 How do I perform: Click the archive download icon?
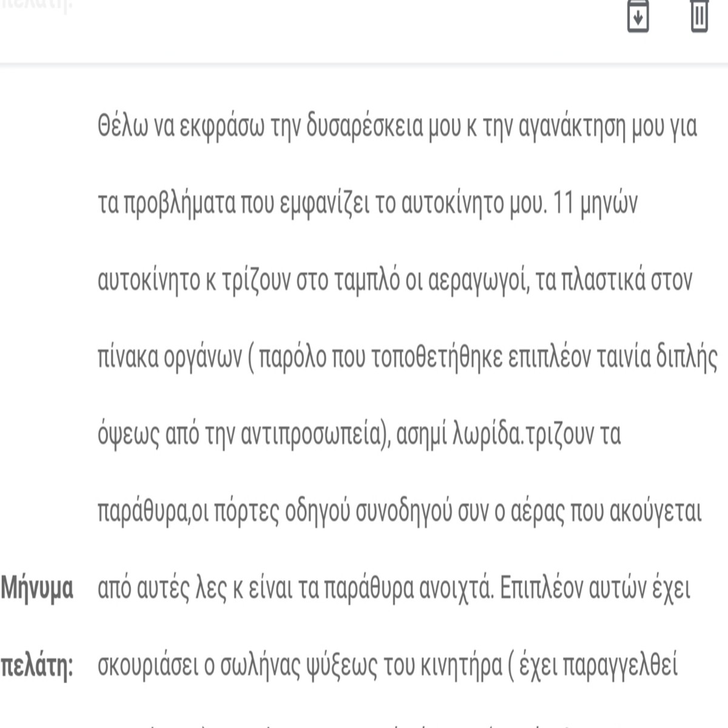point(638,16)
